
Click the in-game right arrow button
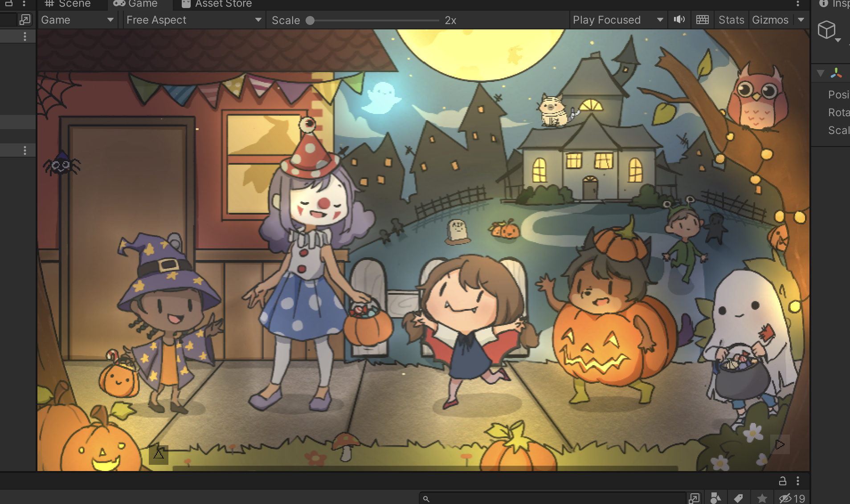tap(780, 444)
